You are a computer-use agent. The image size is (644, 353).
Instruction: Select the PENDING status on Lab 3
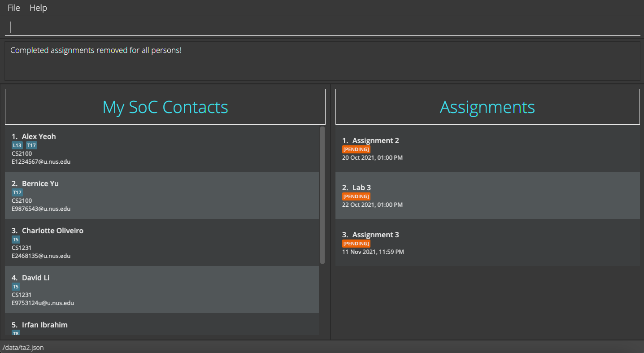(x=356, y=196)
